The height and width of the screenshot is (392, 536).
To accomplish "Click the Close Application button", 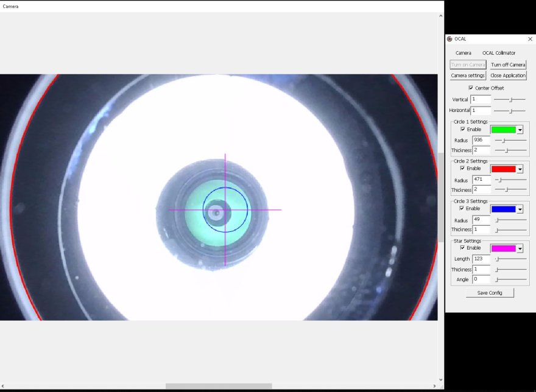I will (508, 75).
